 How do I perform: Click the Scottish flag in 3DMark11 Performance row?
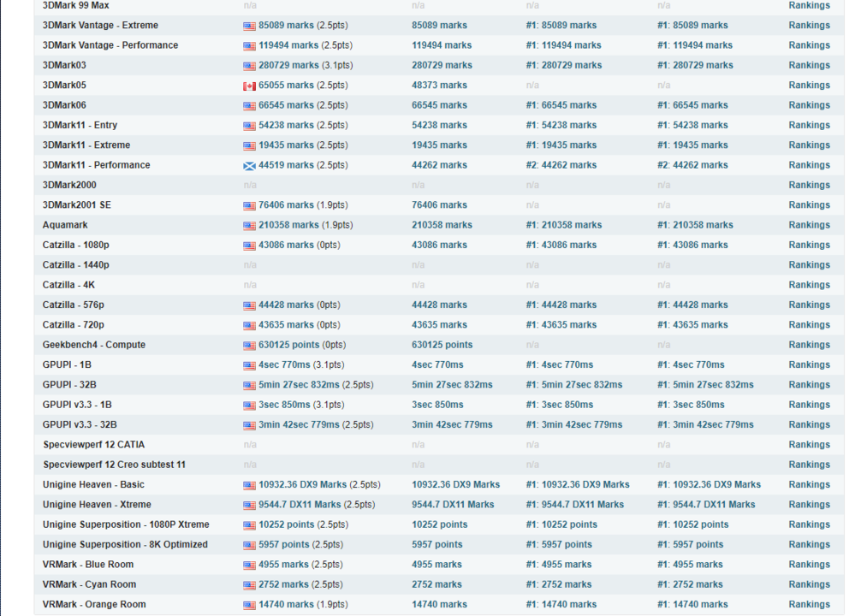(x=249, y=166)
